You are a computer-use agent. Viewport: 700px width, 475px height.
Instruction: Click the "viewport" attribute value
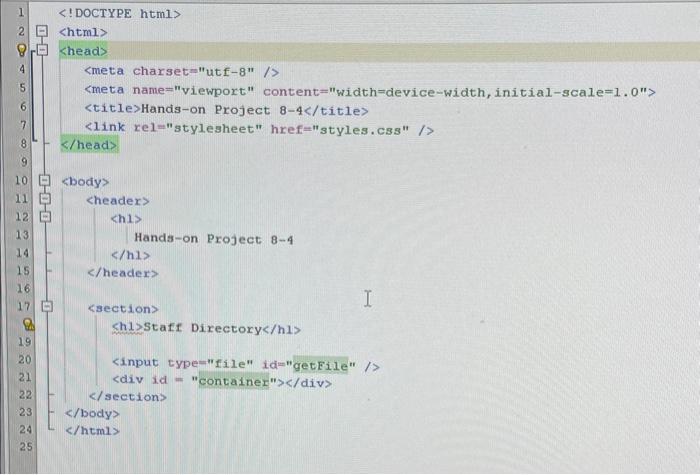pos(214,91)
